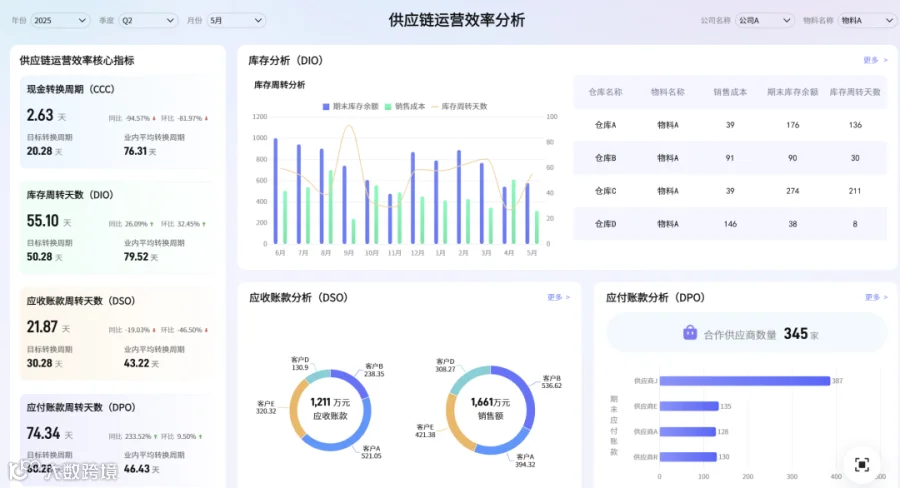
Task: Click the 55.10 天 DIO value
Action: (x=49, y=221)
